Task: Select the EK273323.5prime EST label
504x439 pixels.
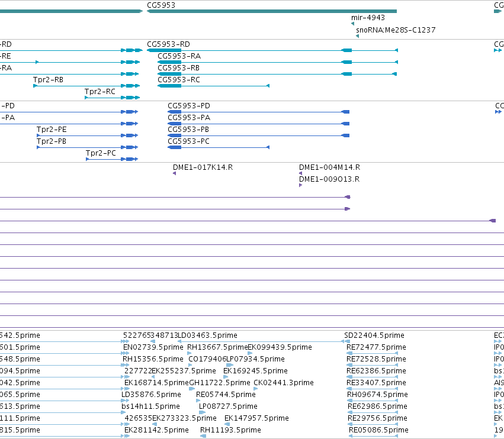Action: click(x=184, y=418)
